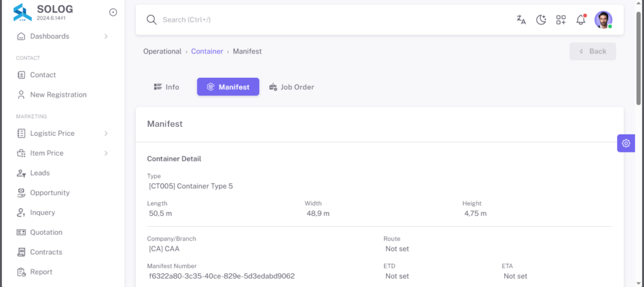
Task: Open the user avatar menu
Action: (x=603, y=19)
